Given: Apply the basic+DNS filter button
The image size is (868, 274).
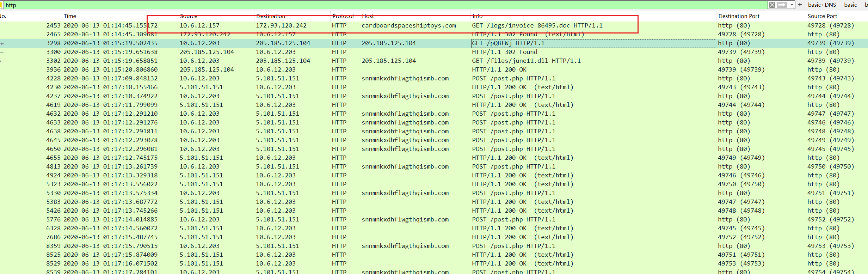Looking at the screenshot, I should [x=822, y=5].
